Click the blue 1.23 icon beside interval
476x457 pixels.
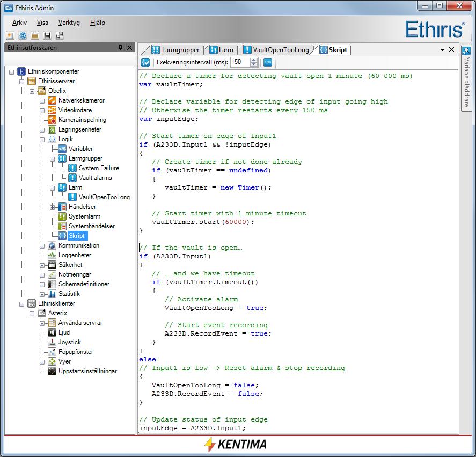(267, 62)
